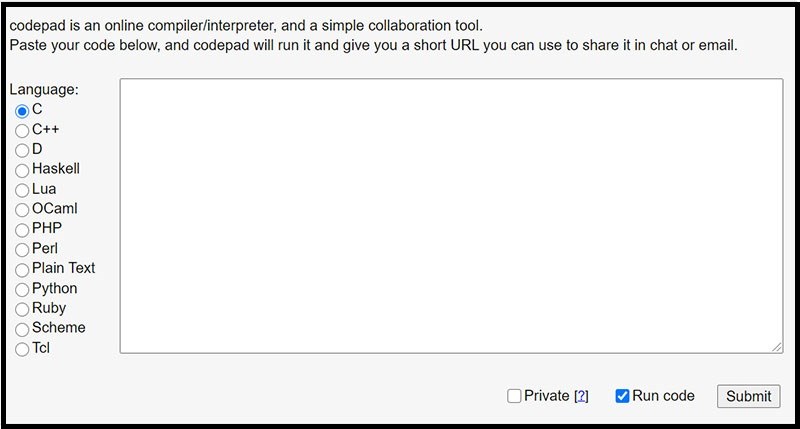Grab the textarea resize handle corner
Viewport: 800px width, 429px height.
click(x=777, y=347)
